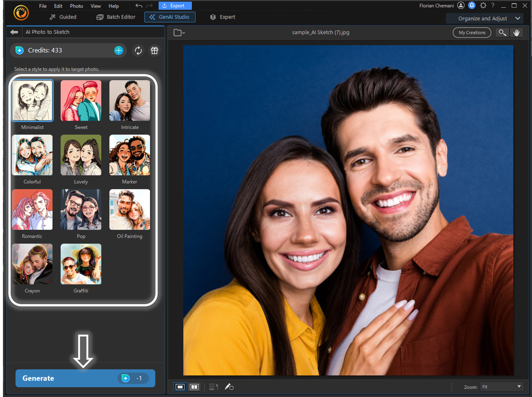Open the edit pencil icon below the photo

(x=229, y=386)
